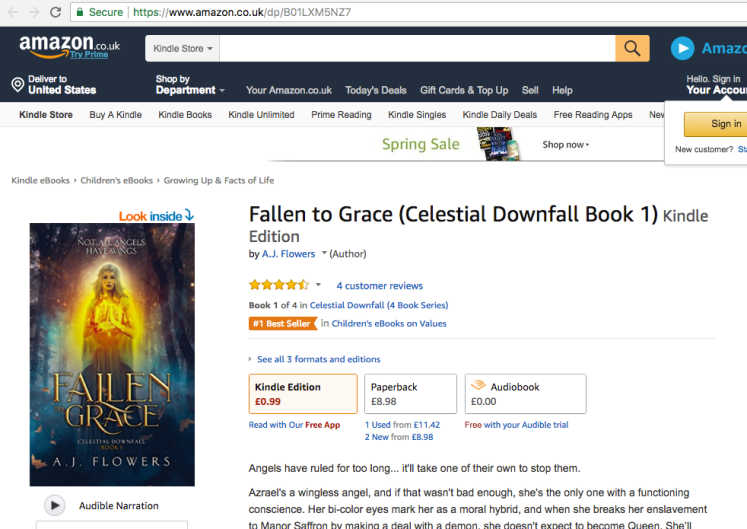Click the Amazon.co.uk logo
This screenshot has width=747, height=529.
click(x=70, y=47)
